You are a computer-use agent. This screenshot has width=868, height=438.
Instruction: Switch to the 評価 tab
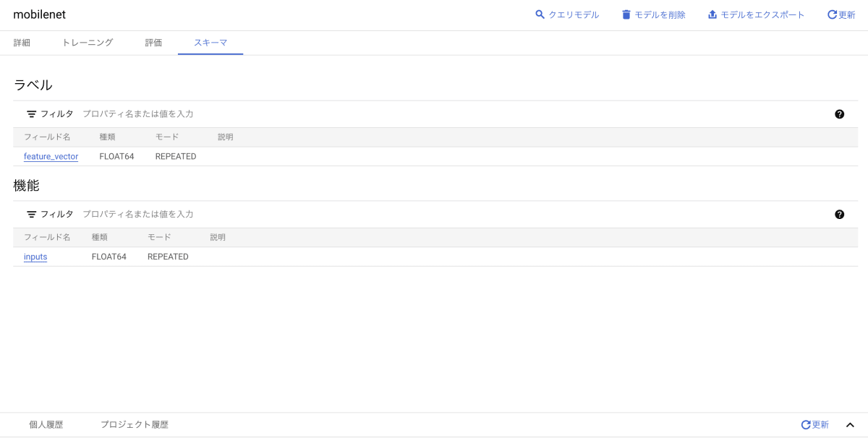[153, 43]
